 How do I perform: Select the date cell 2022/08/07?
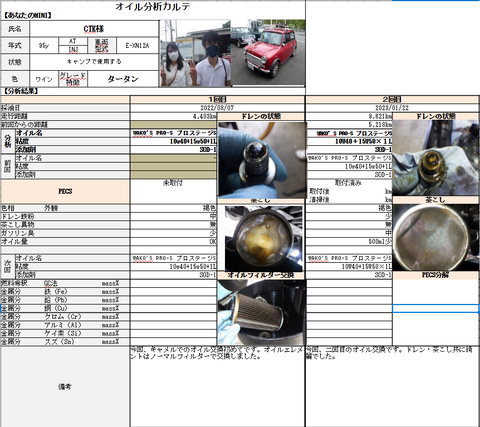pyautogui.click(x=217, y=108)
